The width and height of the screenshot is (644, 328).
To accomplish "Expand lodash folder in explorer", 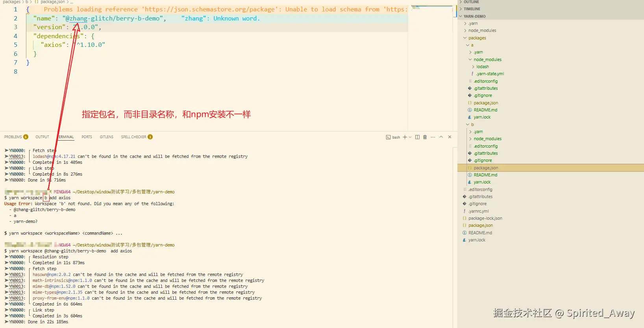I will click(482, 67).
